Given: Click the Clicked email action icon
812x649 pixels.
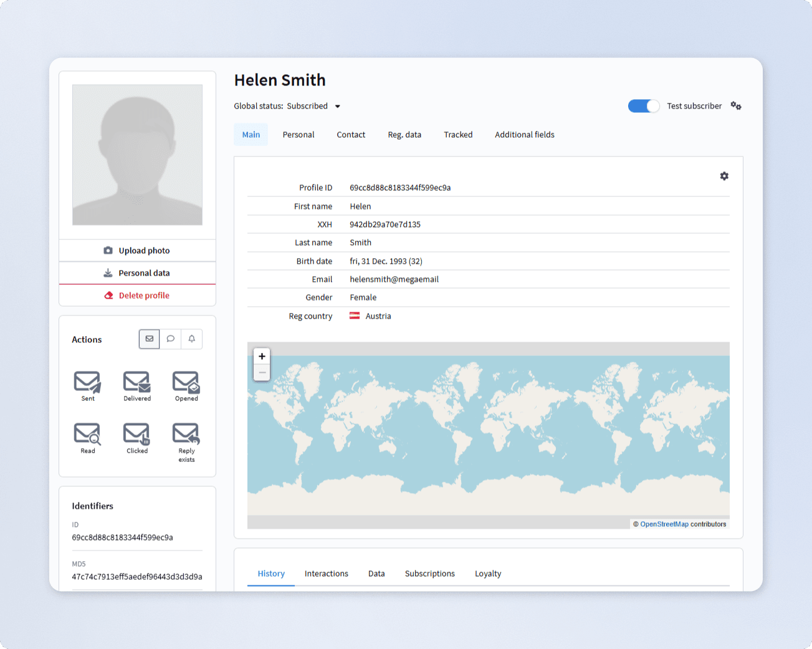Looking at the screenshot, I should 136,434.
